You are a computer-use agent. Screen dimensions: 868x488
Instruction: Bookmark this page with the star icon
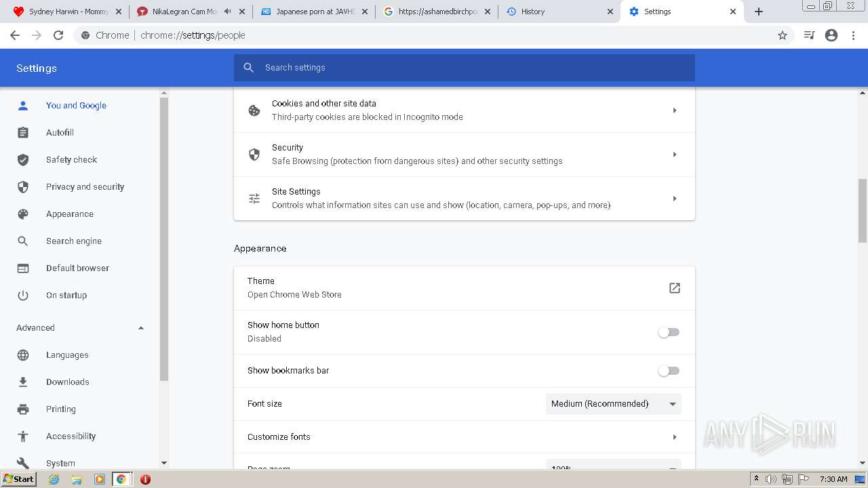point(783,35)
